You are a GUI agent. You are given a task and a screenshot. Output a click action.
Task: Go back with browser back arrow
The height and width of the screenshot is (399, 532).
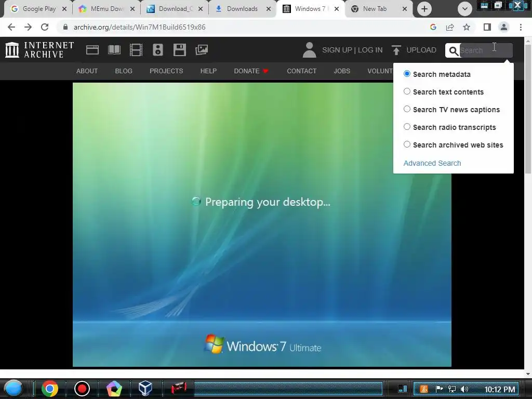(x=11, y=27)
